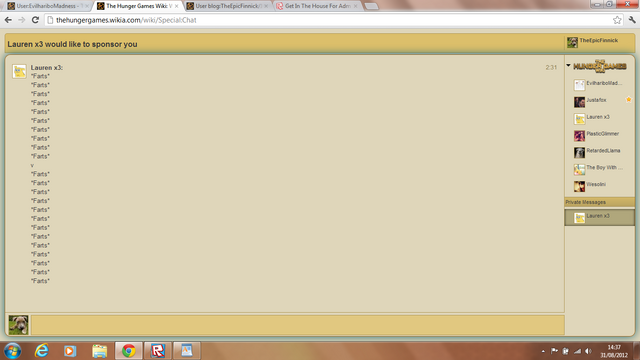The width and height of the screenshot is (640, 360).
Task: Show hidden system tray icons
Action: (x=543, y=351)
